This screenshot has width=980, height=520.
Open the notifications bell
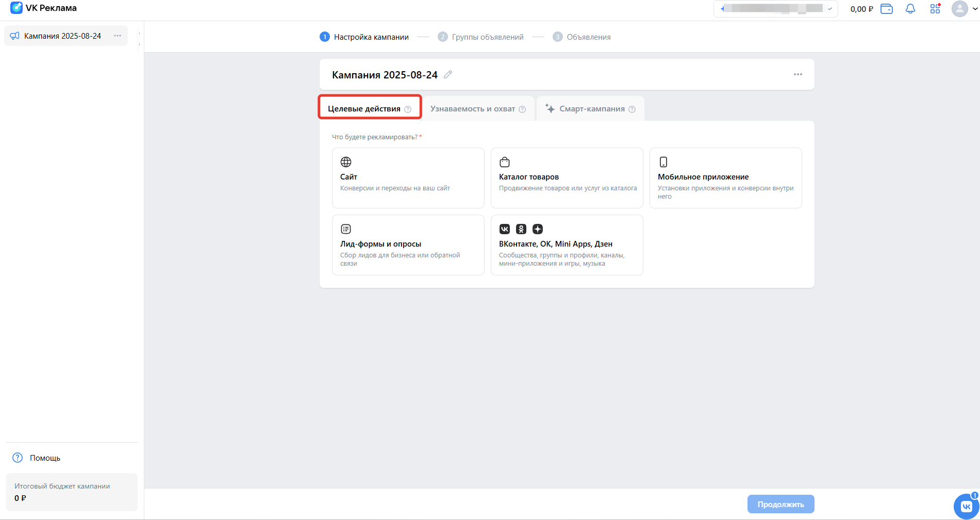(910, 9)
